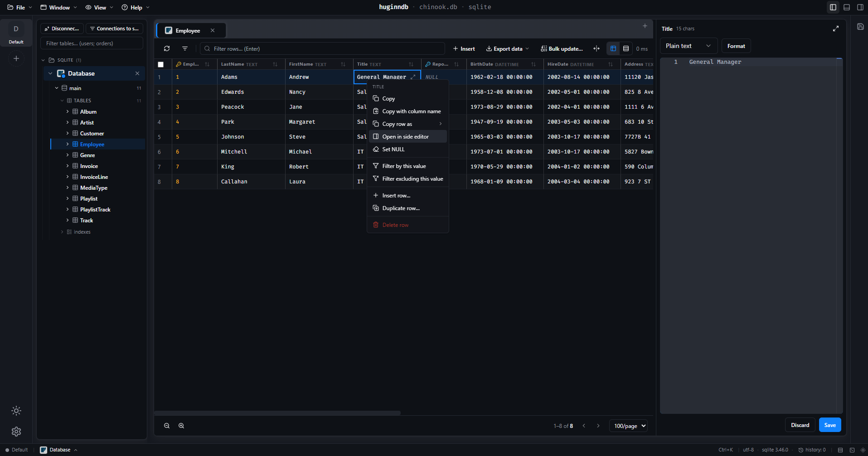The width and height of the screenshot is (868, 456).
Task: Sort by FirstName column
Action: (343, 64)
